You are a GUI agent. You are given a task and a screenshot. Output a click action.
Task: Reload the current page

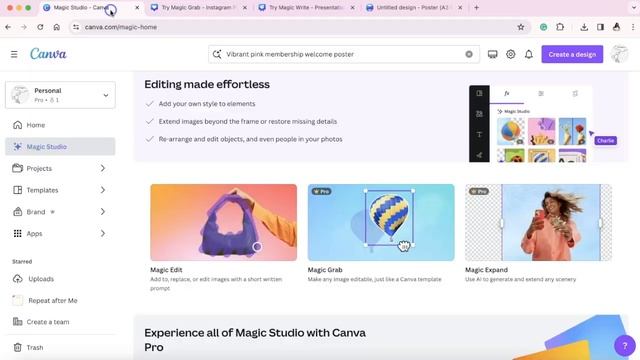40,27
